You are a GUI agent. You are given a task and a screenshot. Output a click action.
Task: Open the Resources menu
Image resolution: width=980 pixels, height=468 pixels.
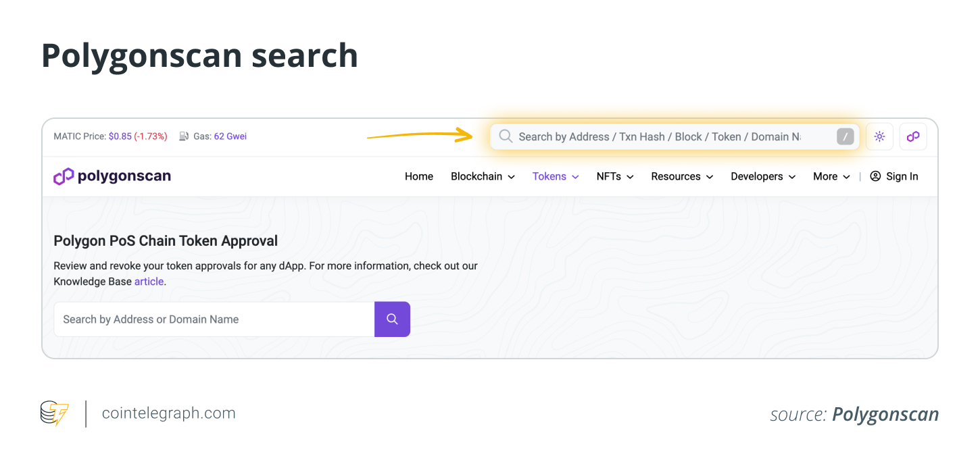click(682, 176)
